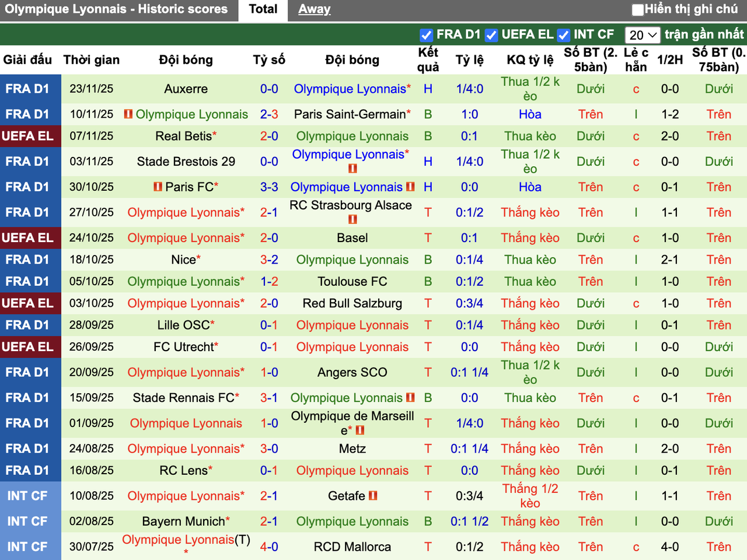
Task: Click the 3-3 score of Paris FC match
Action: point(269,187)
